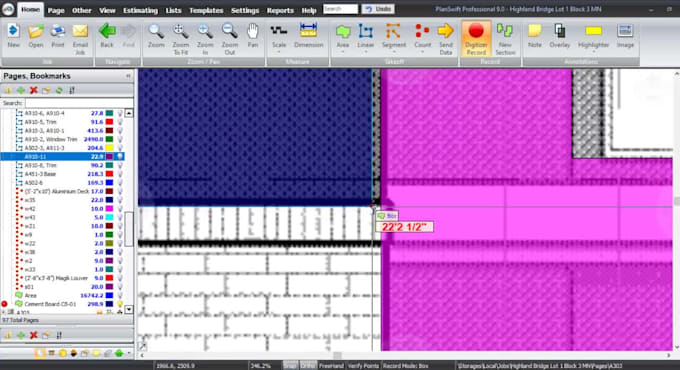This screenshot has height=370, width=680.
Task: Toggle lightbulb for A910-2, Window Trim
Action: (x=120, y=139)
